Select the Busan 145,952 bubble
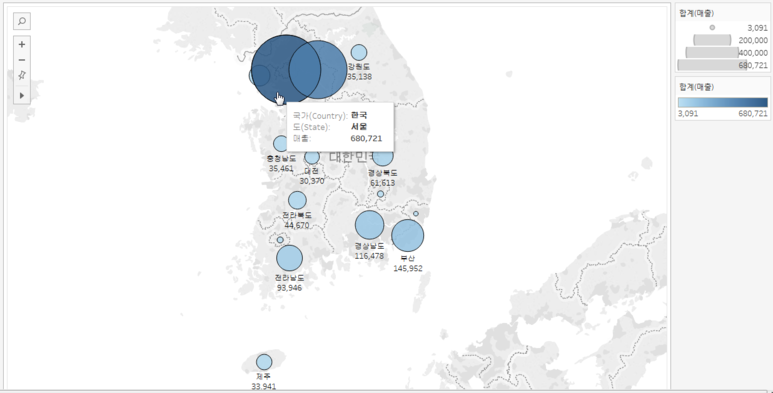773x393 pixels. tap(408, 236)
